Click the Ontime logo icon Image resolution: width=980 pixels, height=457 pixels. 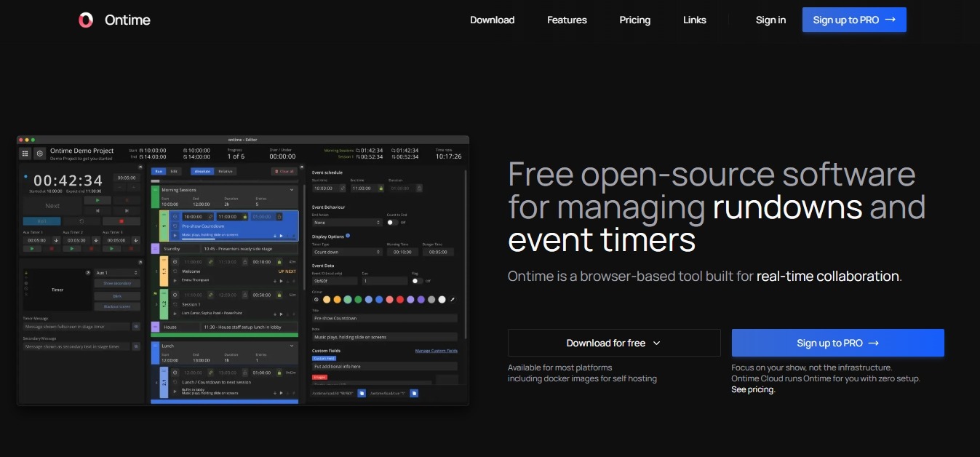86,20
